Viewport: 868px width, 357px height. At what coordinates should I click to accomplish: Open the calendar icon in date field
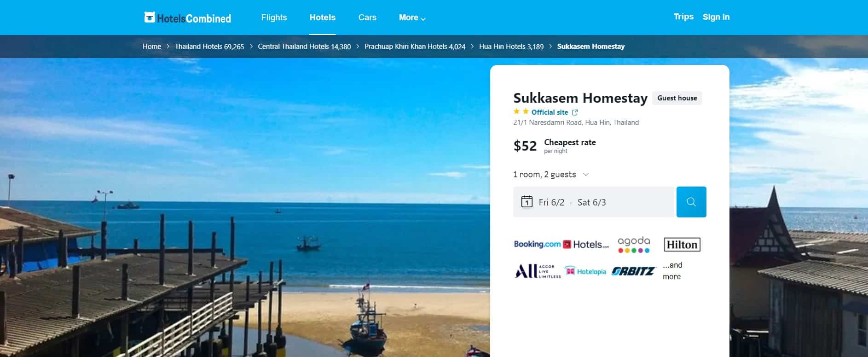(x=527, y=202)
